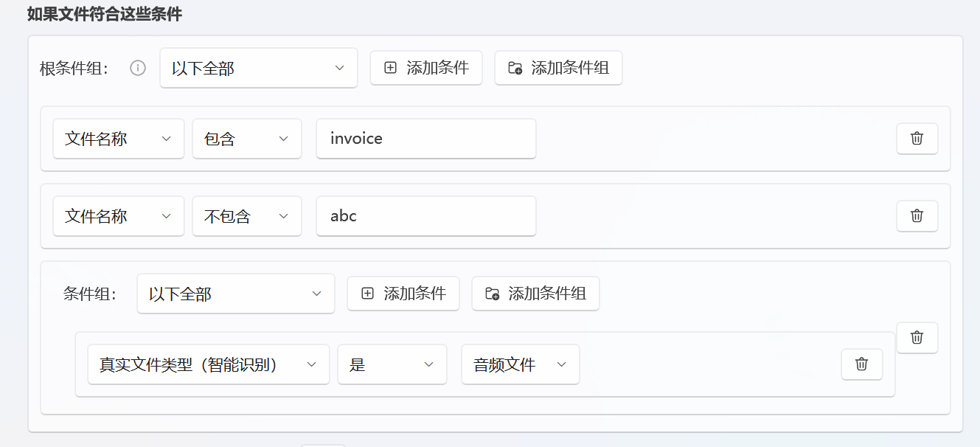Viewport: 980px width, 447px height.
Task: Focus the invoice text field
Action: [426, 139]
